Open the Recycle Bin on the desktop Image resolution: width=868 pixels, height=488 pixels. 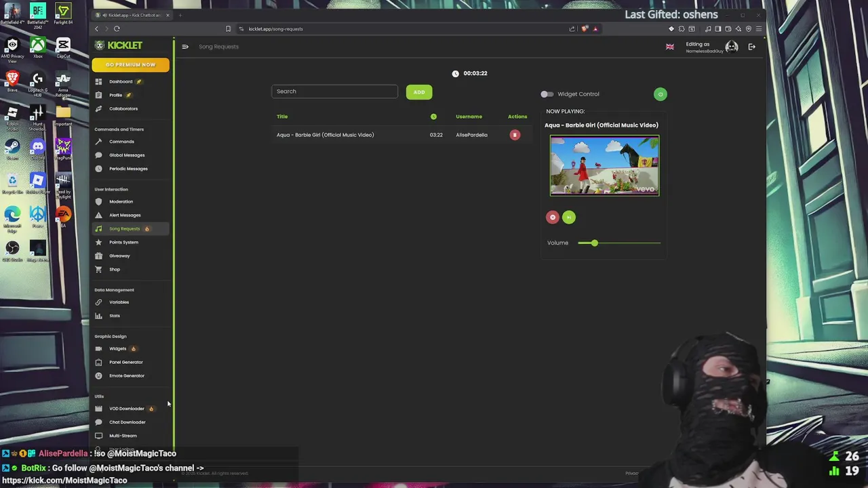pyautogui.click(x=12, y=183)
